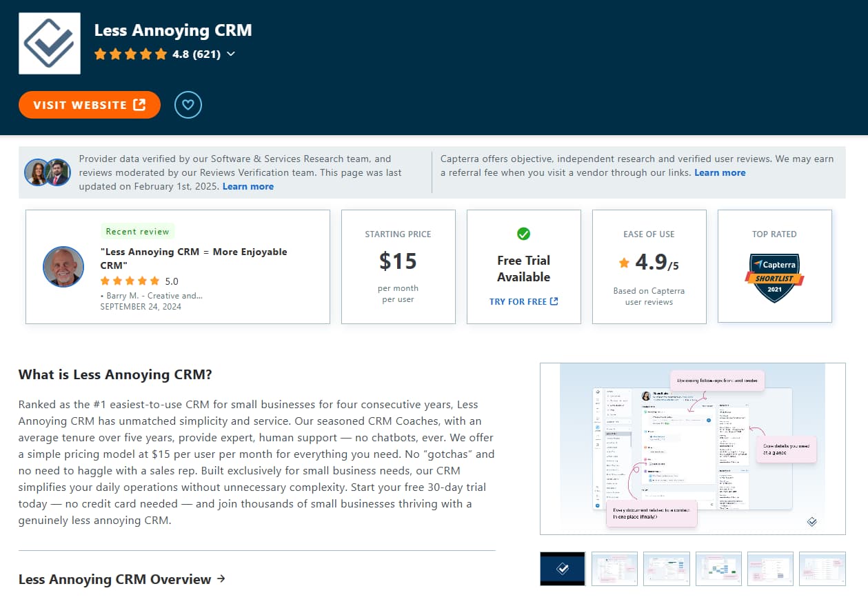The height and width of the screenshot is (604, 868).
Task: Click the What is Less Annoying CRM? heading
Action: [115, 375]
